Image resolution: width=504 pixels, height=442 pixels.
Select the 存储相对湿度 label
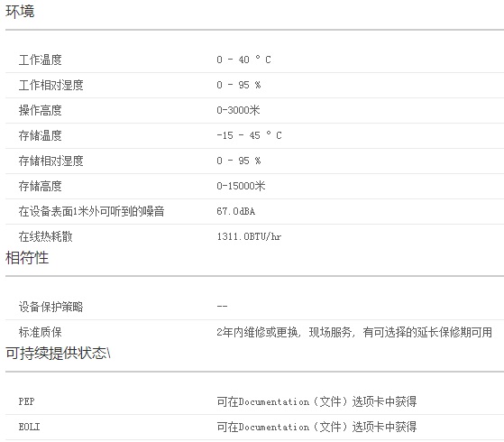coord(51,161)
